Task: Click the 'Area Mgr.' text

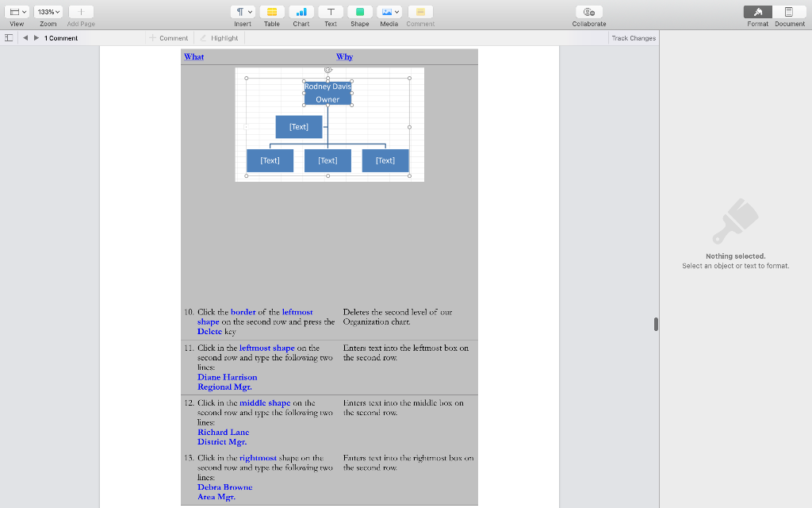Action: (x=216, y=497)
